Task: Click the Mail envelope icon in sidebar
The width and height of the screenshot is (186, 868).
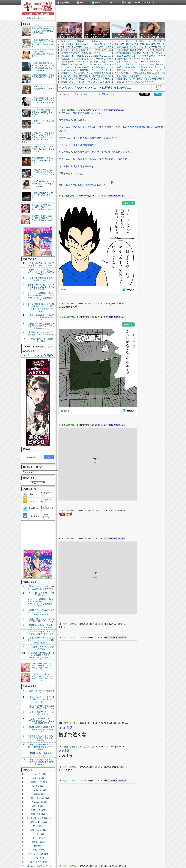Action: 25,494
